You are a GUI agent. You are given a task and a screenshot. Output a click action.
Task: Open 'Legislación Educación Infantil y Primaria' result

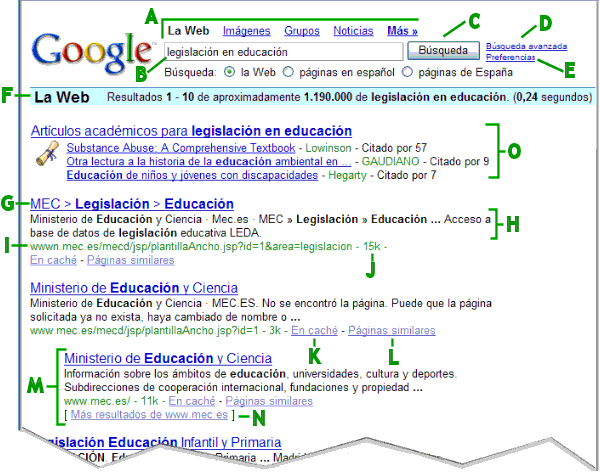[x=163, y=442]
